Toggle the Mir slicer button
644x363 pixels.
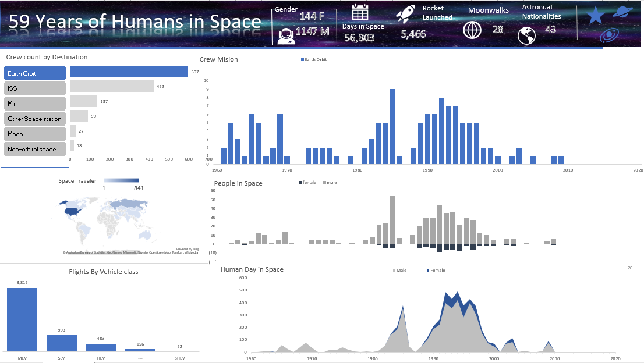click(34, 103)
